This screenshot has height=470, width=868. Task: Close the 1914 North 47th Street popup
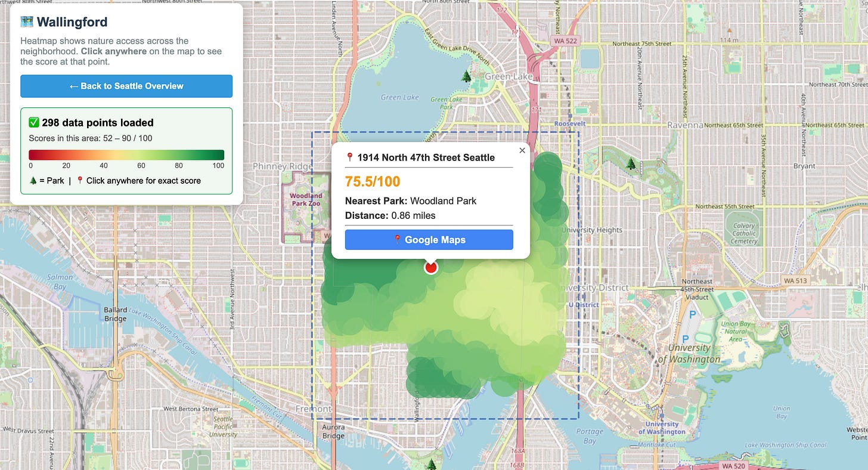[522, 150]
